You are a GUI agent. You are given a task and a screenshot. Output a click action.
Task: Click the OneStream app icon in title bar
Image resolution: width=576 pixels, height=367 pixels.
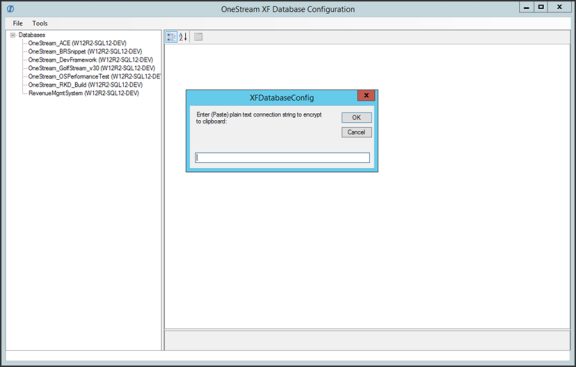click(x=10, y=9)
